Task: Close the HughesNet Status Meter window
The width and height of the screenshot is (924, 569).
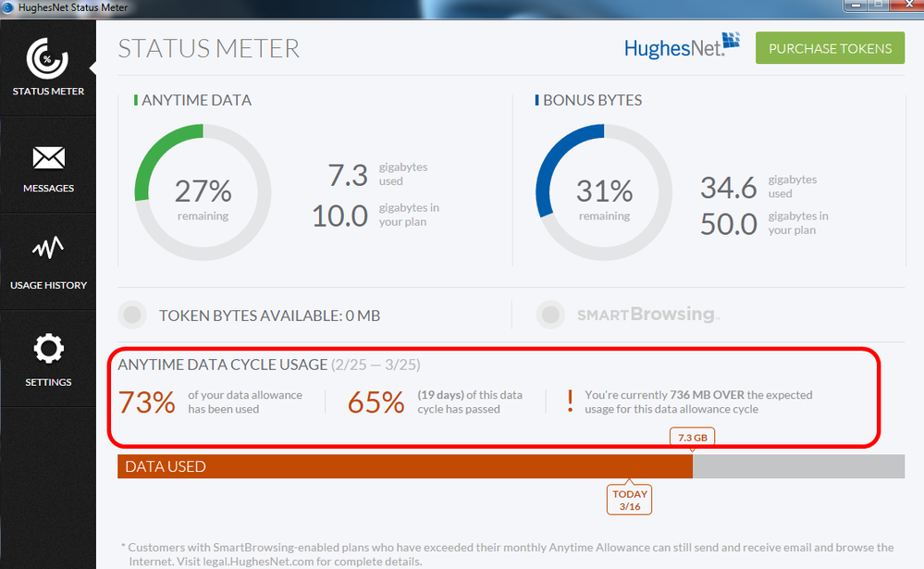Action: (904, 6)
